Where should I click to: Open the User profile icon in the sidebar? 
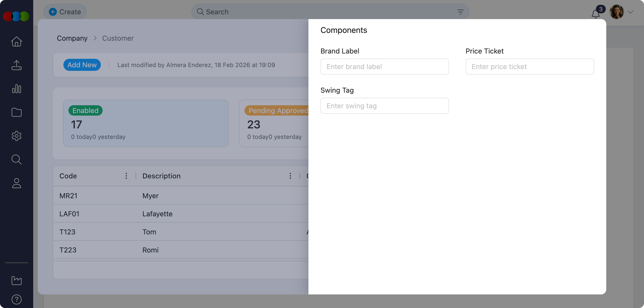click(16, 183)
